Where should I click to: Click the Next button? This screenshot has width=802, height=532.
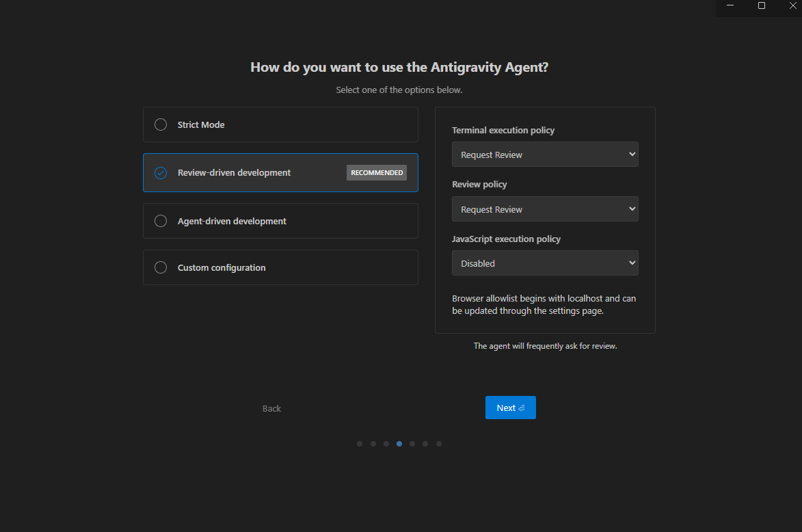510,408
